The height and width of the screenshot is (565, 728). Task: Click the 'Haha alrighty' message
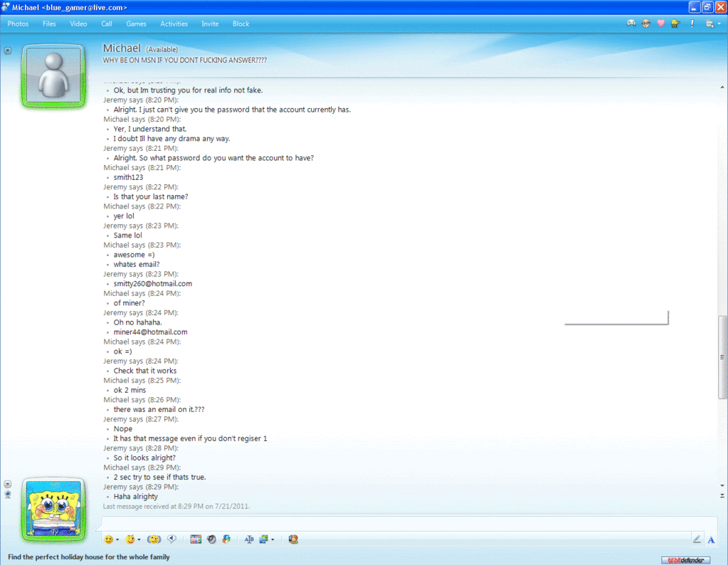[x=136, y=497]
